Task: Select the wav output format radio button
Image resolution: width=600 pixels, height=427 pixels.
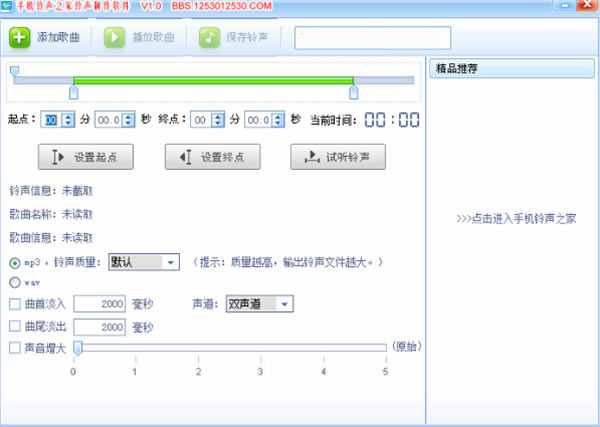Action: click(14, 282)
